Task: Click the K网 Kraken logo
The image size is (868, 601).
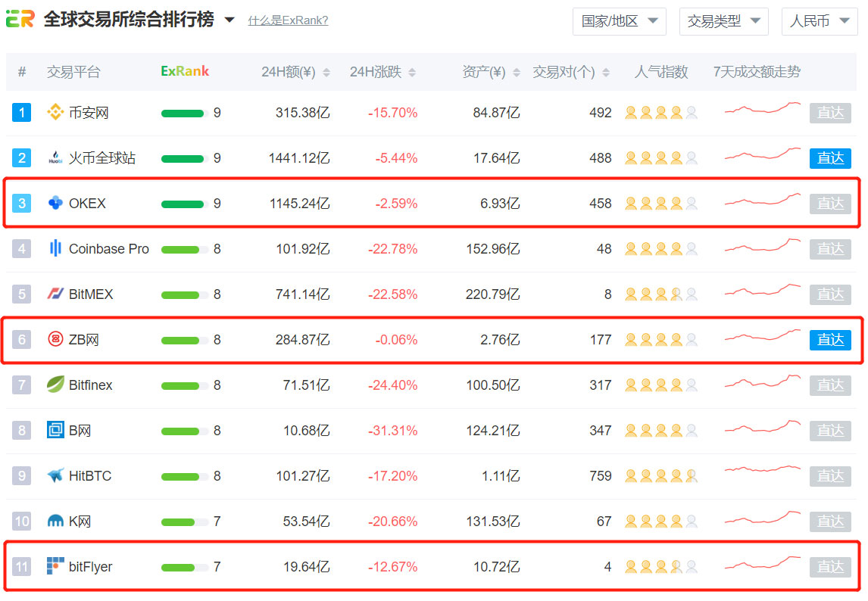Action: [x=55, y=521]
